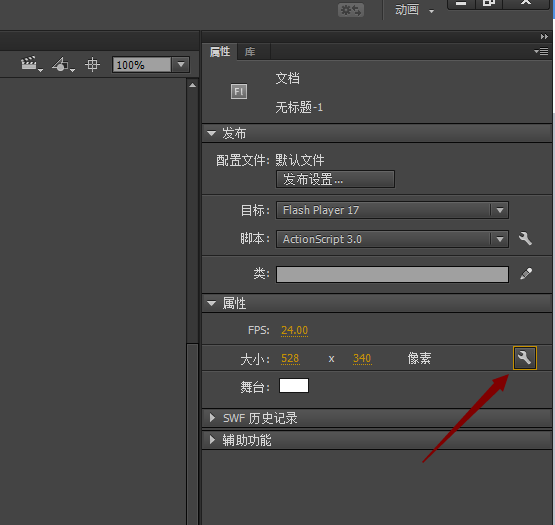Screen dimensions: 555x525
Task: Click the Fl document icon
Action: pyautogui.click(x=239, y=92)
